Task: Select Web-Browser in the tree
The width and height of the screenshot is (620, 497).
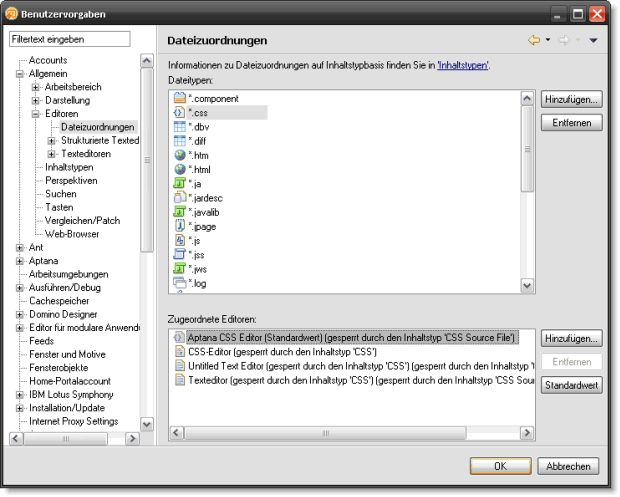Action: click(72, 234)
